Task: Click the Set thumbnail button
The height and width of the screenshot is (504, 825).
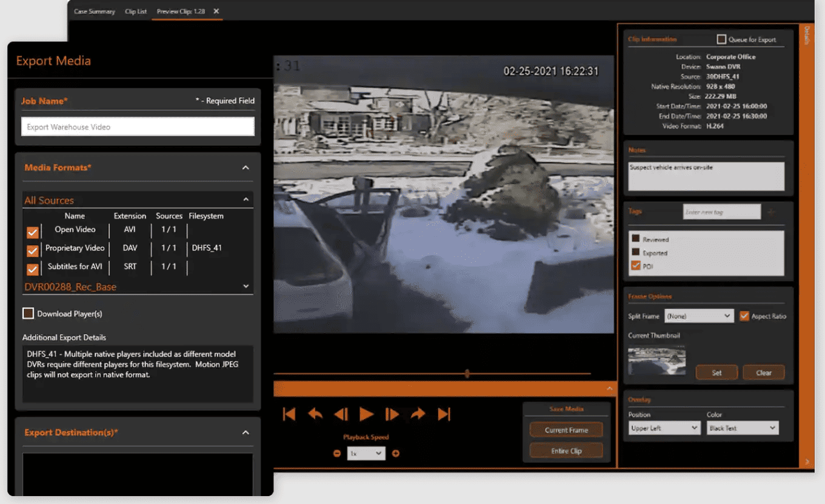Action: point(716,373)
